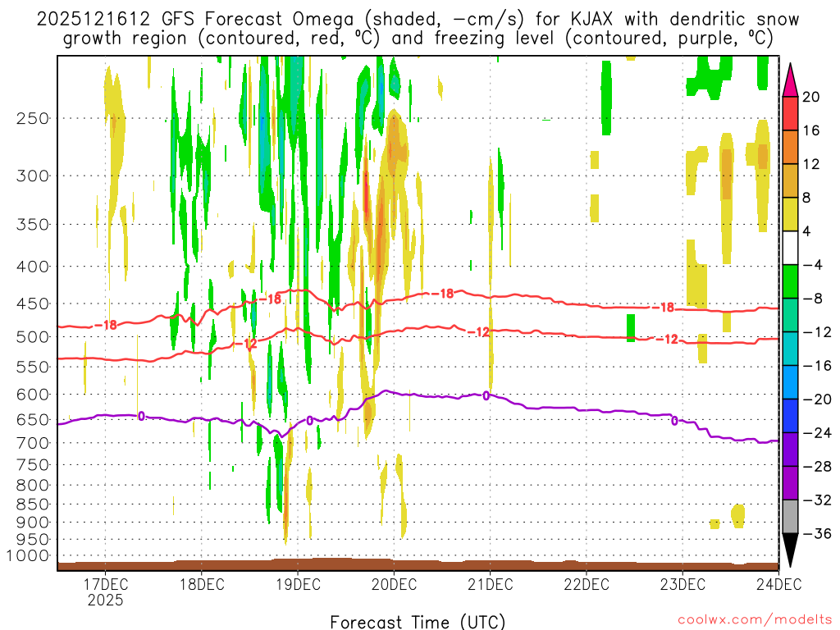
Task: Click the colorbar value label -36
Action: pos(817,533)
